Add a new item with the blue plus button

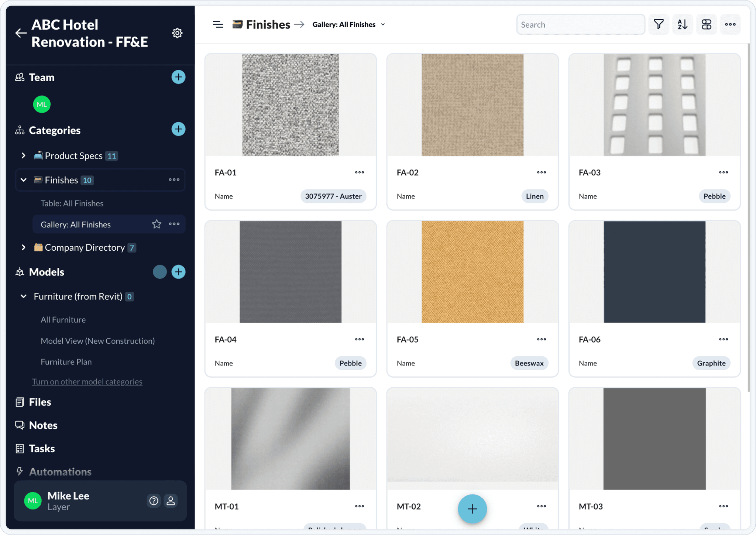point(472,508)
